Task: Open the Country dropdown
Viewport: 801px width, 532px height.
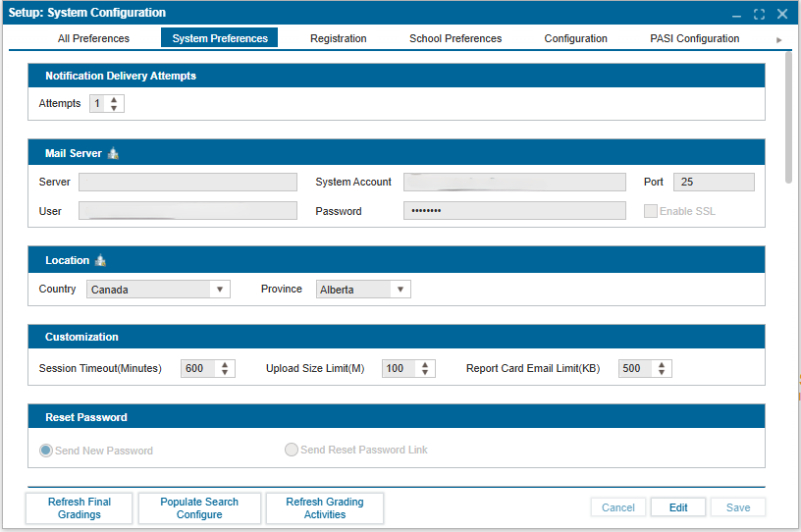Action: pyautogui.click(x=220, y=290)
